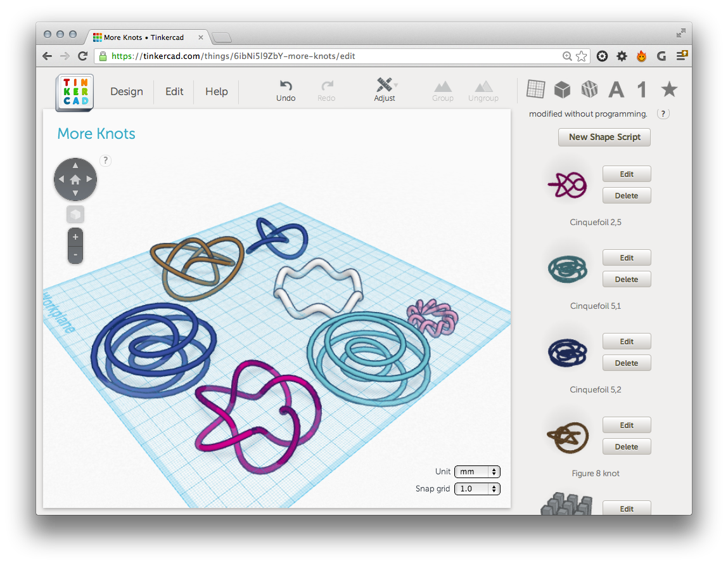Open the Adjust tools icon
The image size is (728, 565).
click(x=384, y=85)
